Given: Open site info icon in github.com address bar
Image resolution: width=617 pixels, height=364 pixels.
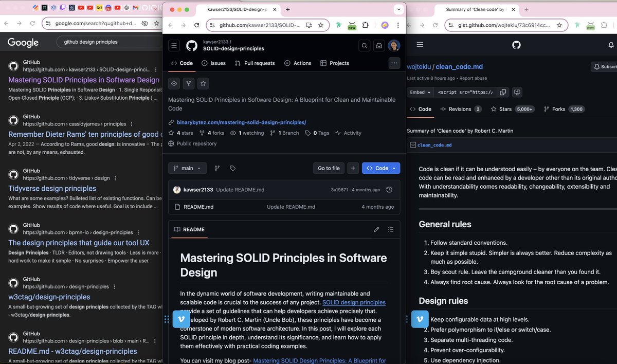Looking at the screenshot, I should pos(212,25).
